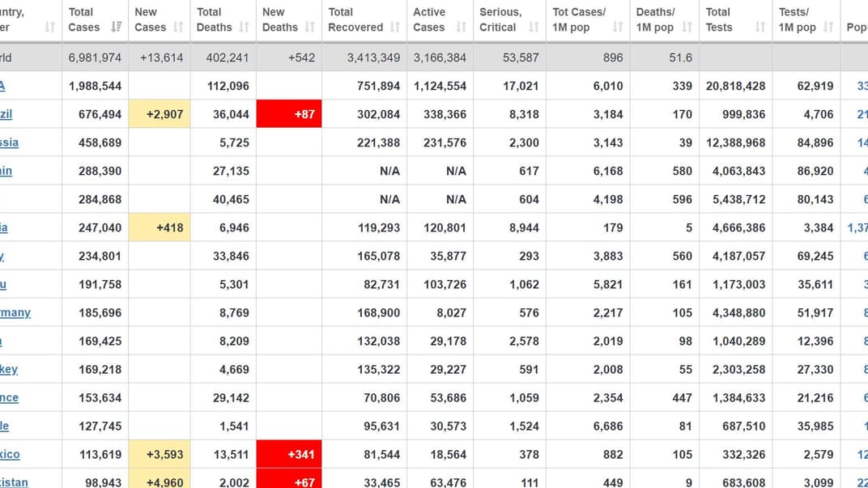Screen dimensions: 868x488
Task: Sort by Total Deaths using arrow icon
Action: [x=245, y=28]
